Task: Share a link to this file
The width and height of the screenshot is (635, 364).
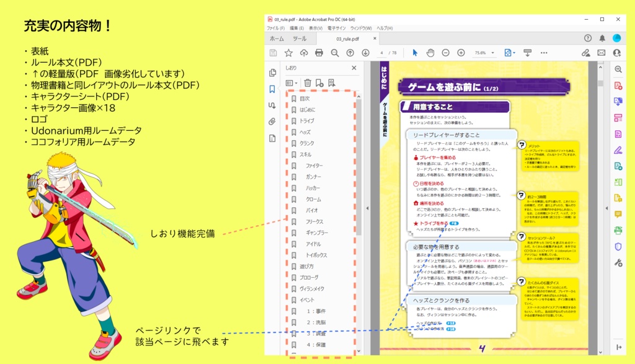Action: pos(585,53)
